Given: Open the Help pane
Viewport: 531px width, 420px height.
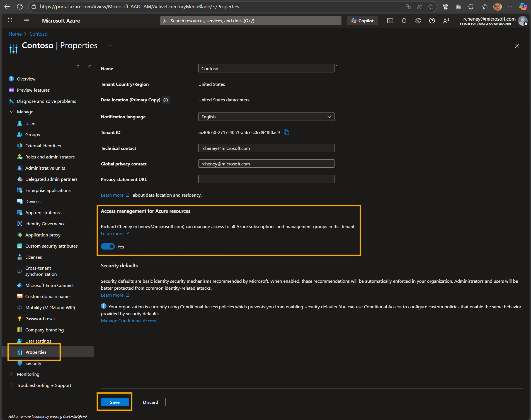Looking at the screenshot, I should click(x=432, y=20).
